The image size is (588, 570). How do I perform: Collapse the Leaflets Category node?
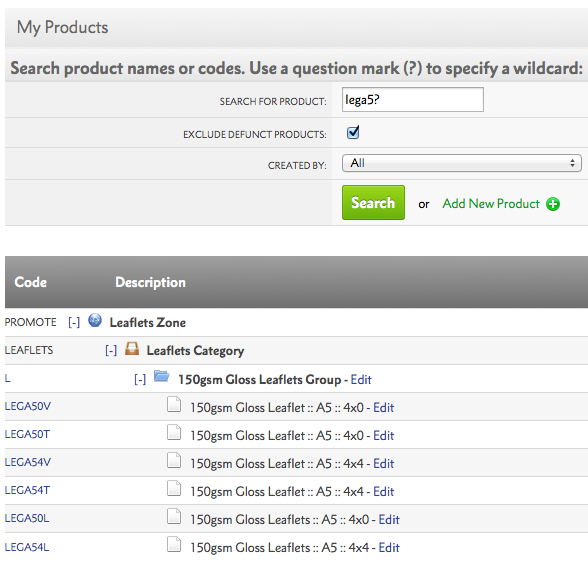(x=111, y=350)
